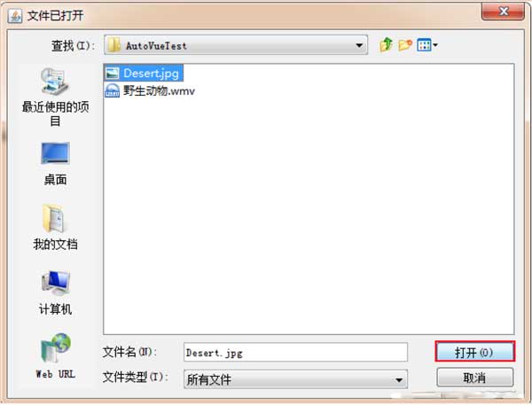
Task: Click the Create New Folder icon
Action: [405, 45]
